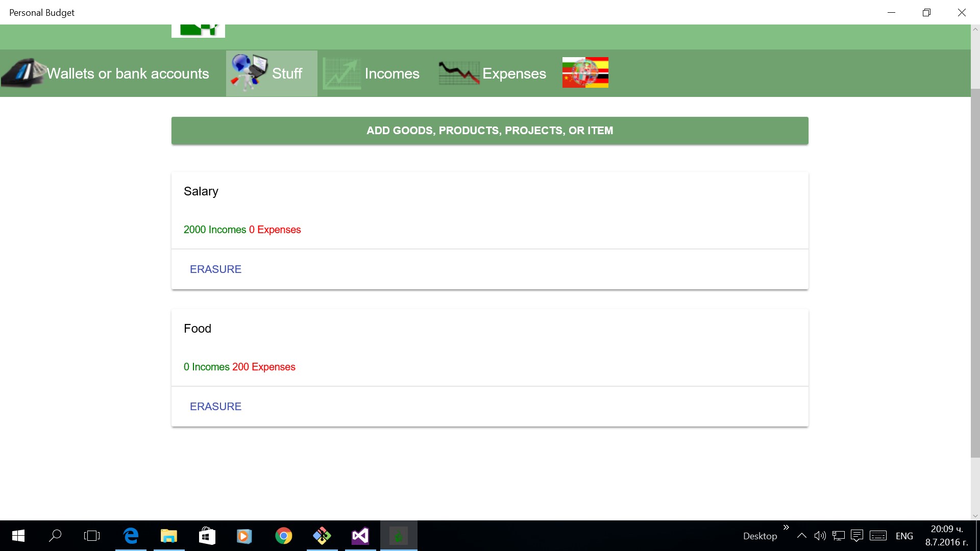This screenshot has width=980, height=551.
Task: Click Add Goods, Products, Projects, or Item
Action: click(x=489, y=131)
